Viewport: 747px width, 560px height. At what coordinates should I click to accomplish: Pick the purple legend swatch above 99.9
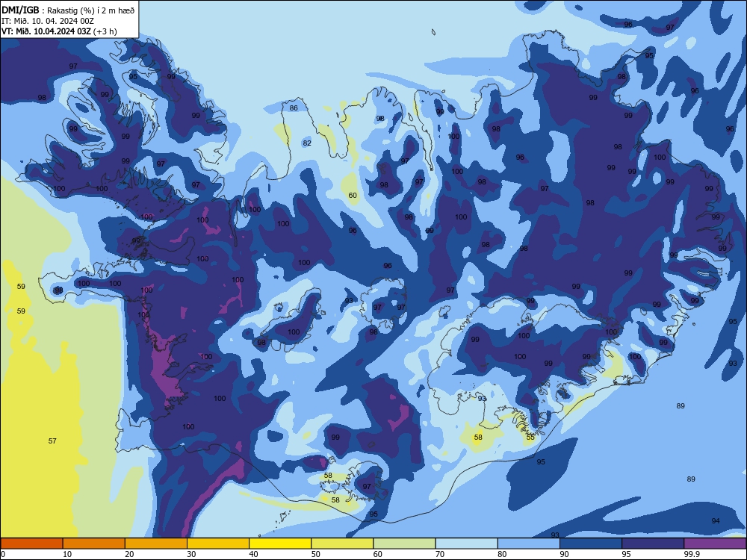[715, 544]
